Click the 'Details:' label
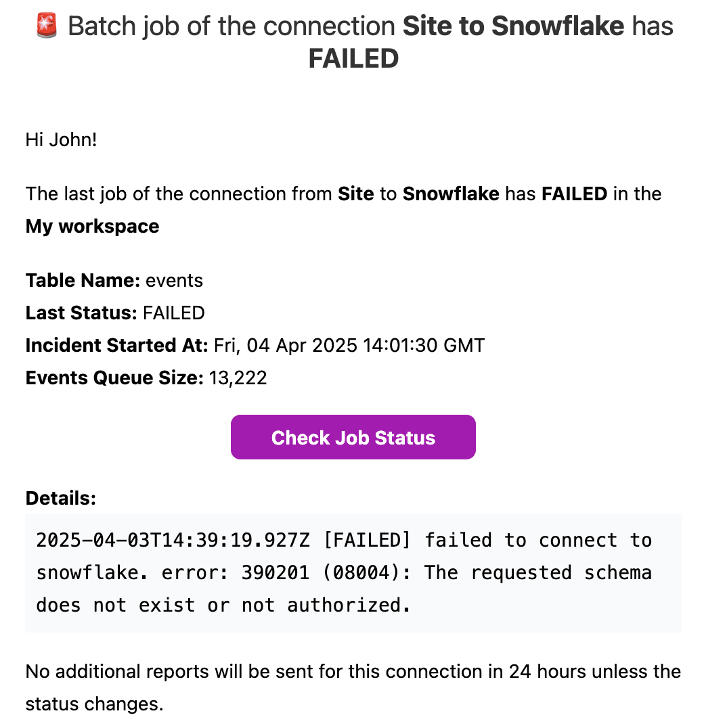704x728 pixels. (x=61, y=498)
